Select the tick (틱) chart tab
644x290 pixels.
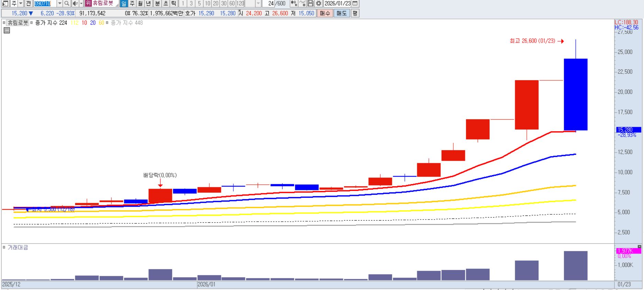[x=174, y=3]
